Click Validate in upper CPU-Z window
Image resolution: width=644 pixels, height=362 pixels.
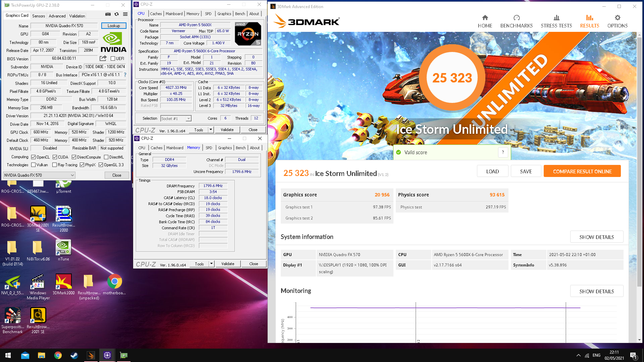[x=227, y=130]
